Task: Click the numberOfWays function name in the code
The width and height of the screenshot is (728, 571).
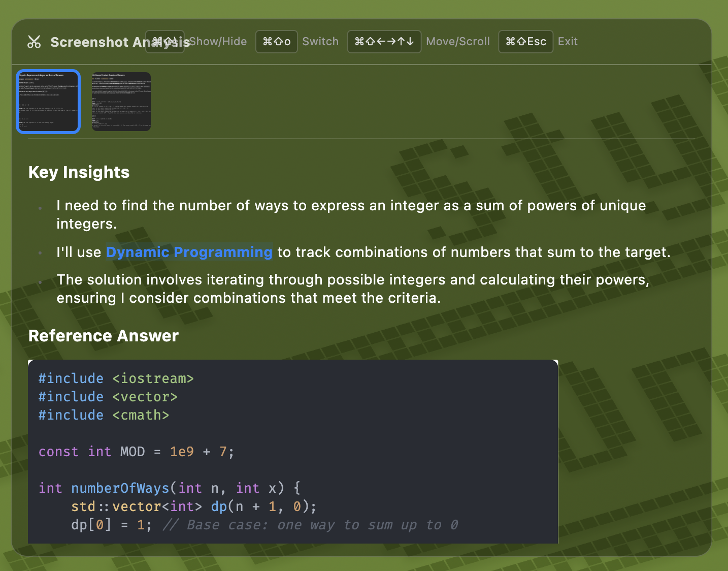Action: coord(120,488)
